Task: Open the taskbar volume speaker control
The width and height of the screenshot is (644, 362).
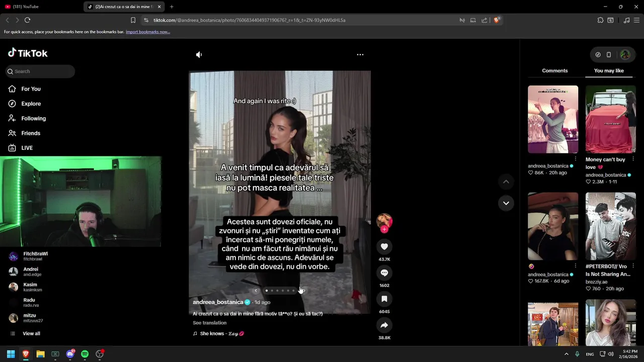Action: pos(611,354)
